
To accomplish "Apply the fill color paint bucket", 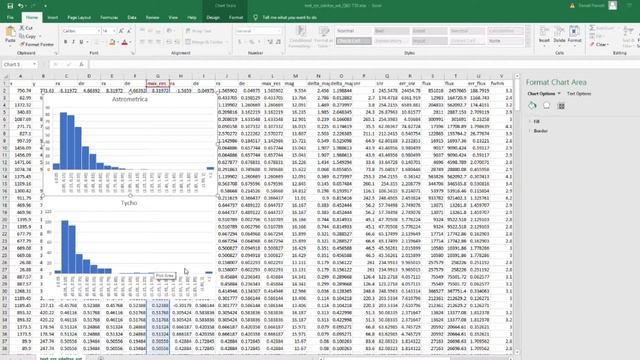I will pyautogui.click(x=112, y=42).
